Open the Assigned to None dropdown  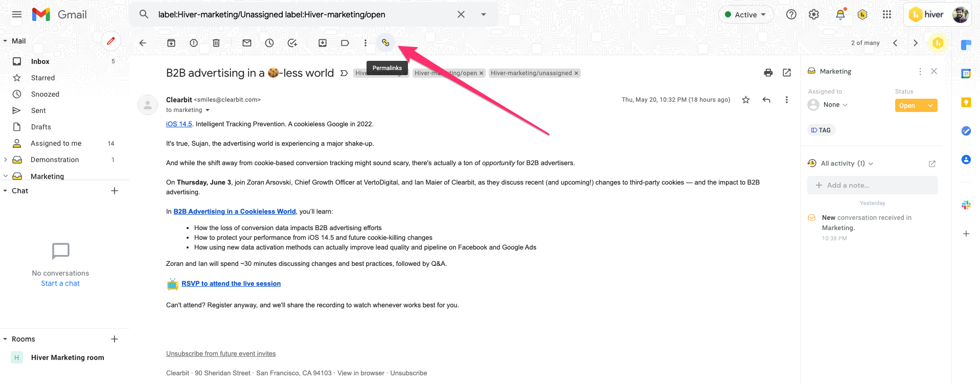coord(829,105)
